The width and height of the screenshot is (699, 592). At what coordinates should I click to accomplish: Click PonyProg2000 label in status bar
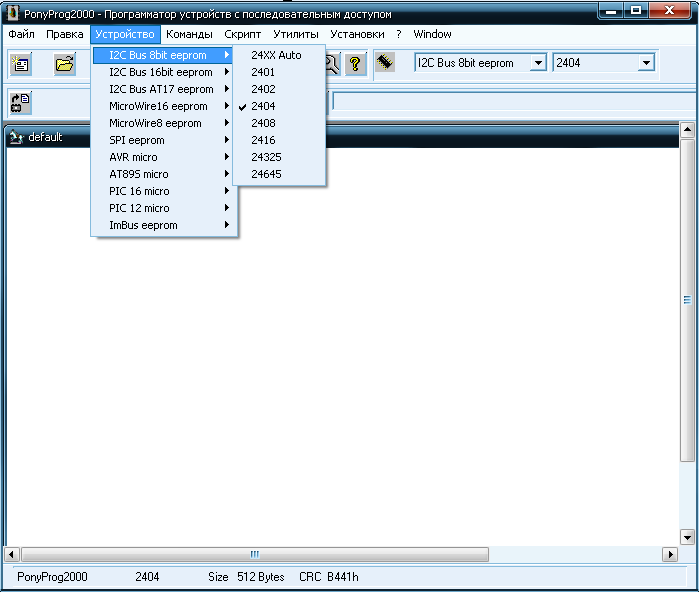tap(52, 577)
